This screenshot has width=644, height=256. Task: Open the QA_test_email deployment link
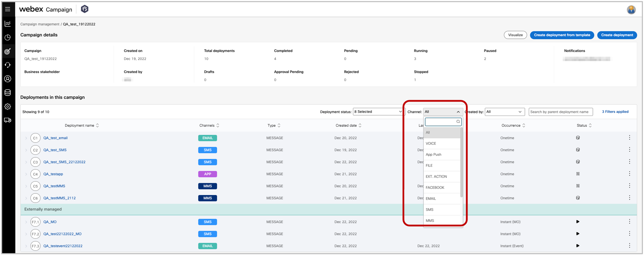coord(55,138)
